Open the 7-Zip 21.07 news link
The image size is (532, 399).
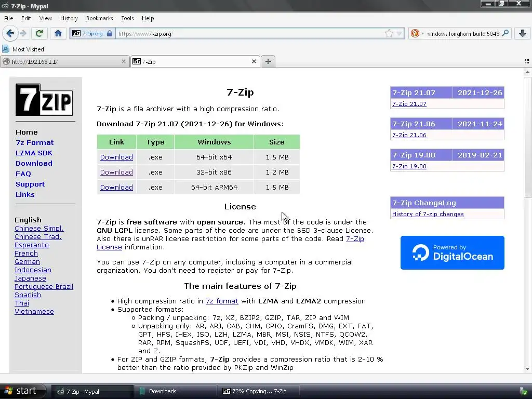click(409, 104)
